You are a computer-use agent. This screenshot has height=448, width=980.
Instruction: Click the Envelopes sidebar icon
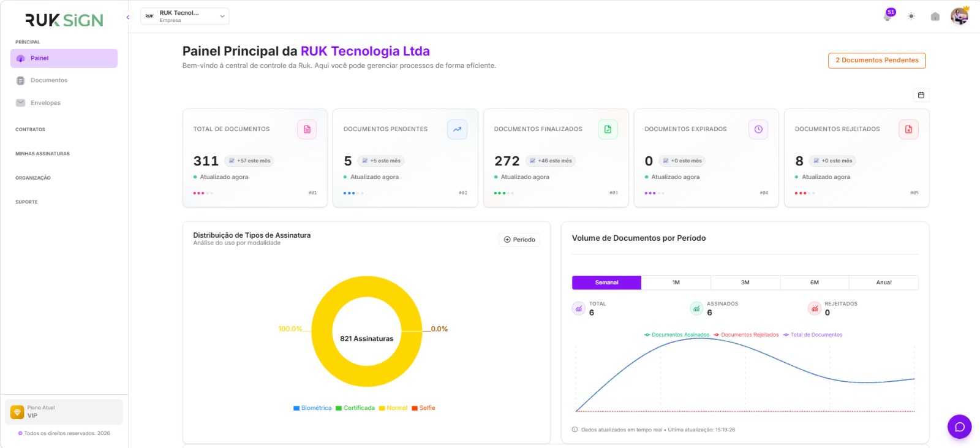[x=20, y=103]
